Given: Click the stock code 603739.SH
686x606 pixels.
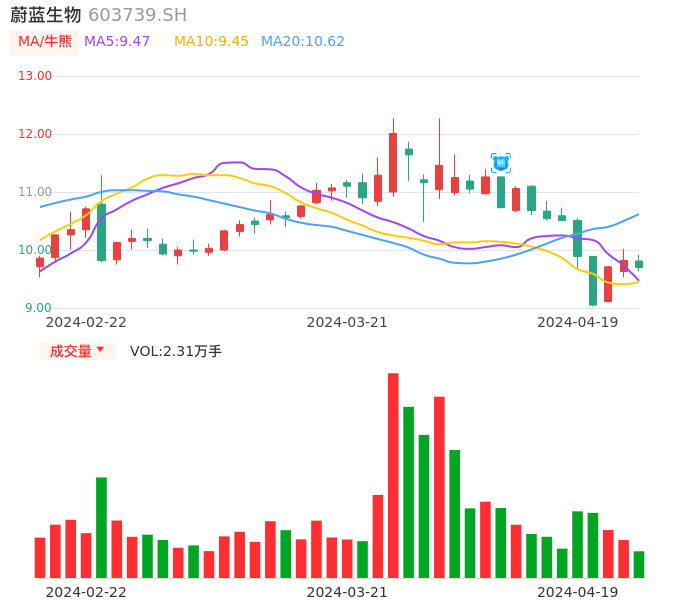Looking at the screenshot, I should point(137,15).
